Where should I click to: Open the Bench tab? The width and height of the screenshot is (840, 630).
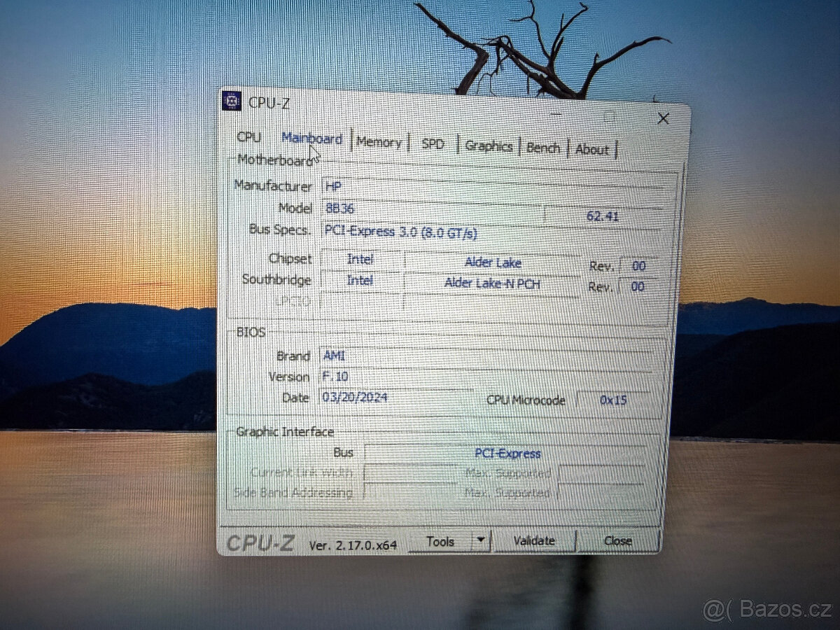click(543, 148)
